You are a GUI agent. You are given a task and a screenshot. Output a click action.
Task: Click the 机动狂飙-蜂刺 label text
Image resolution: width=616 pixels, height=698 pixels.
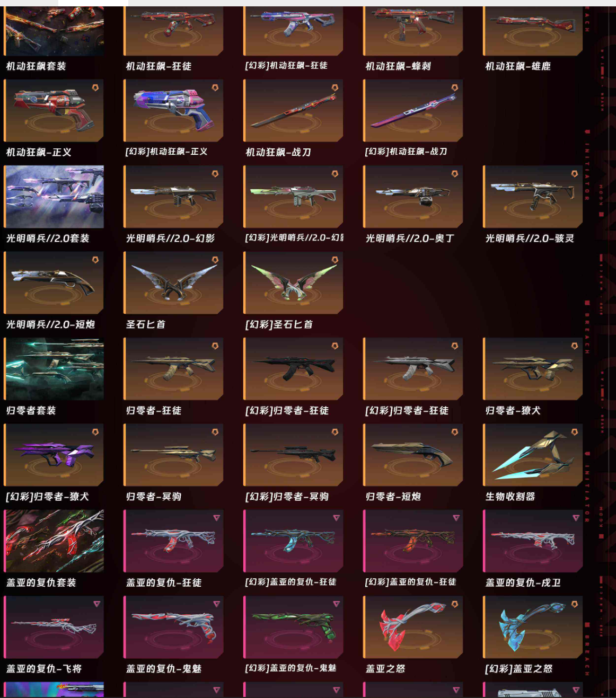point(398,66)
